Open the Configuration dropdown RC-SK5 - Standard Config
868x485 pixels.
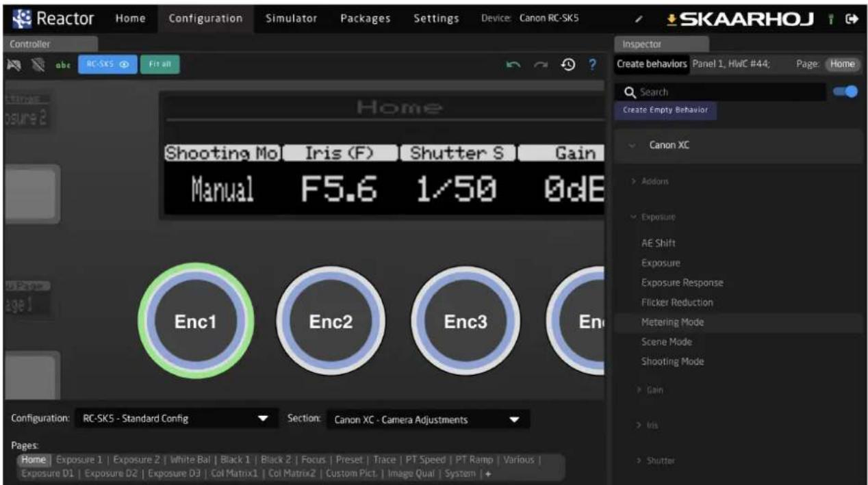[176, 419]
